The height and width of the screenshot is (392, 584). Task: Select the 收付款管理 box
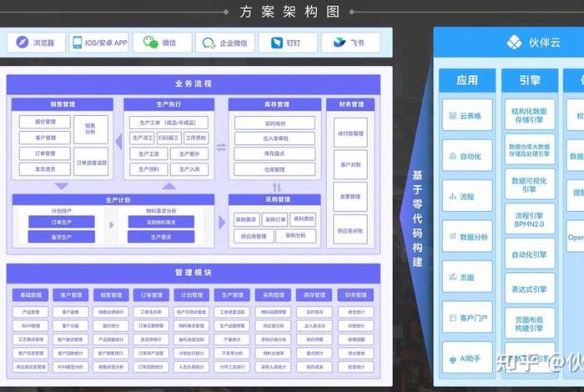coord(350,133)
